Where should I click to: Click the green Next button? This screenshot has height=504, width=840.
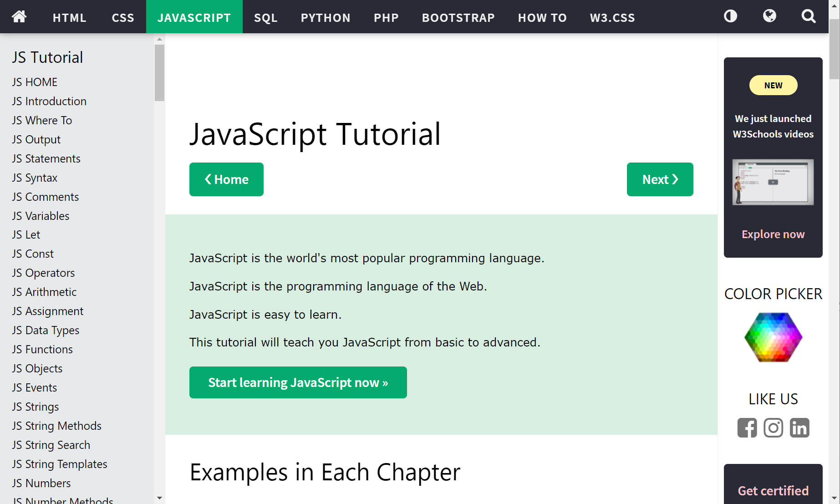(660, 179)
